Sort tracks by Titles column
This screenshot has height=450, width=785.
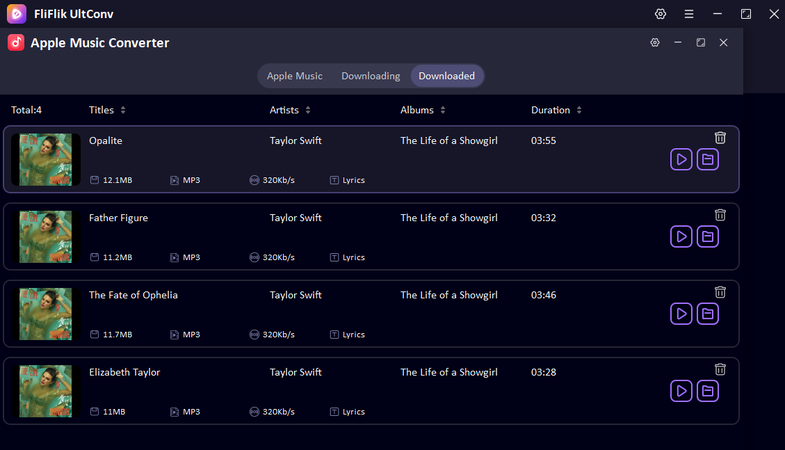click(107, 110)
